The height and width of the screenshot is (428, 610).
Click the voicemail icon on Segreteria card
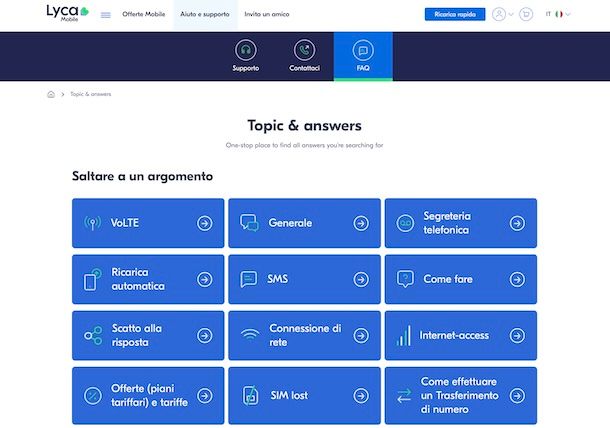(x=405, y=223)
